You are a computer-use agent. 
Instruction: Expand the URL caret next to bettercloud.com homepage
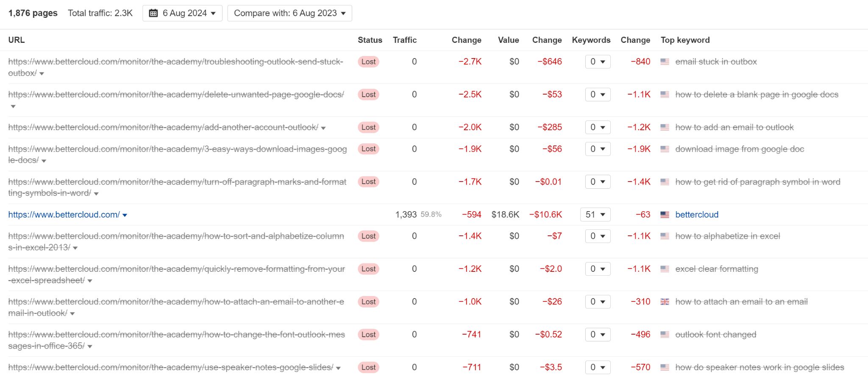tap(125, 215)
